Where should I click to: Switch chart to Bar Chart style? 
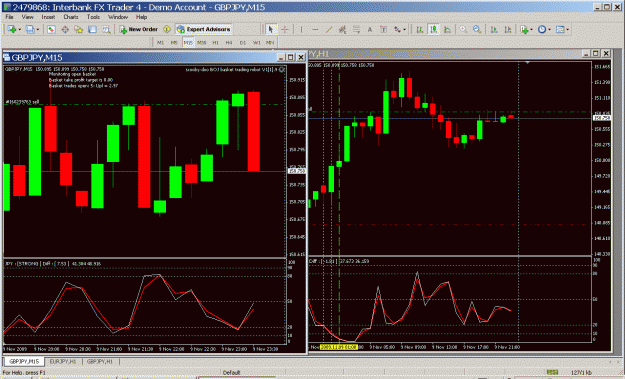420,29
